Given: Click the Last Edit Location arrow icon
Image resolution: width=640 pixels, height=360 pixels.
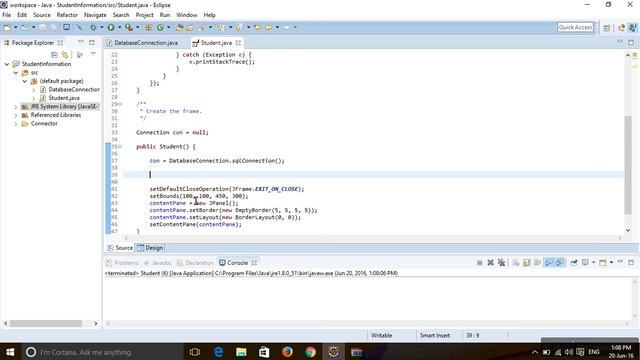Looking at the screenshot, I should [257, 27].
